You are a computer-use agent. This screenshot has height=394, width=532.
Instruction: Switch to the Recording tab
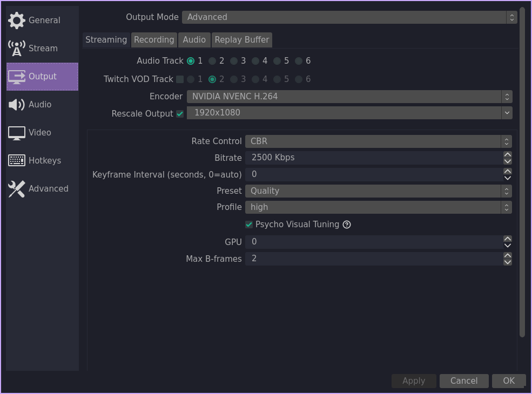pyautogui.click(x=154, y=40)
